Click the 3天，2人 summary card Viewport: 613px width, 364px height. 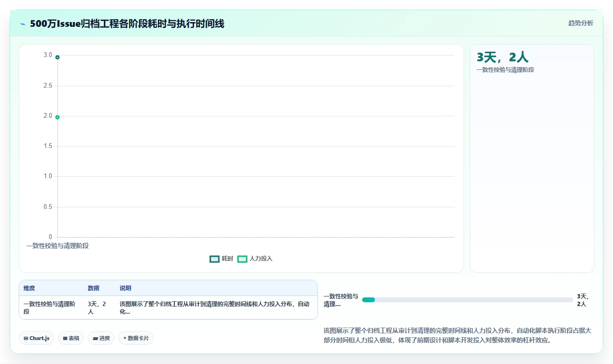tap(532, 159)
